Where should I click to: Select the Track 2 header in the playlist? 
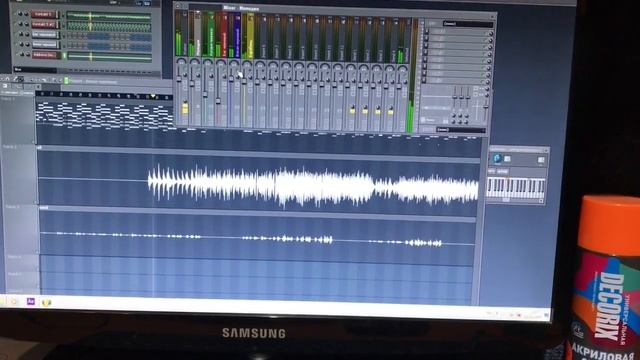(x=19, y=174)
